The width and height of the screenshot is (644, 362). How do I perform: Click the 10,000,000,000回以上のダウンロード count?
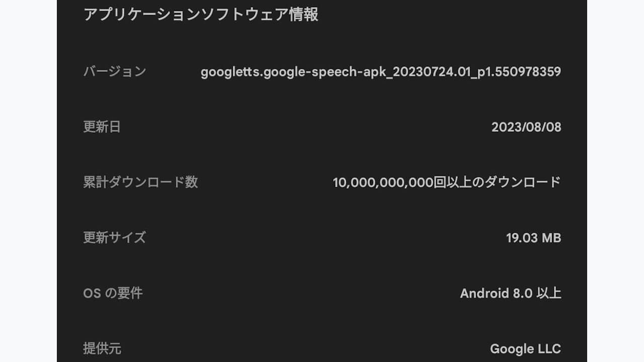click(448, 183)
